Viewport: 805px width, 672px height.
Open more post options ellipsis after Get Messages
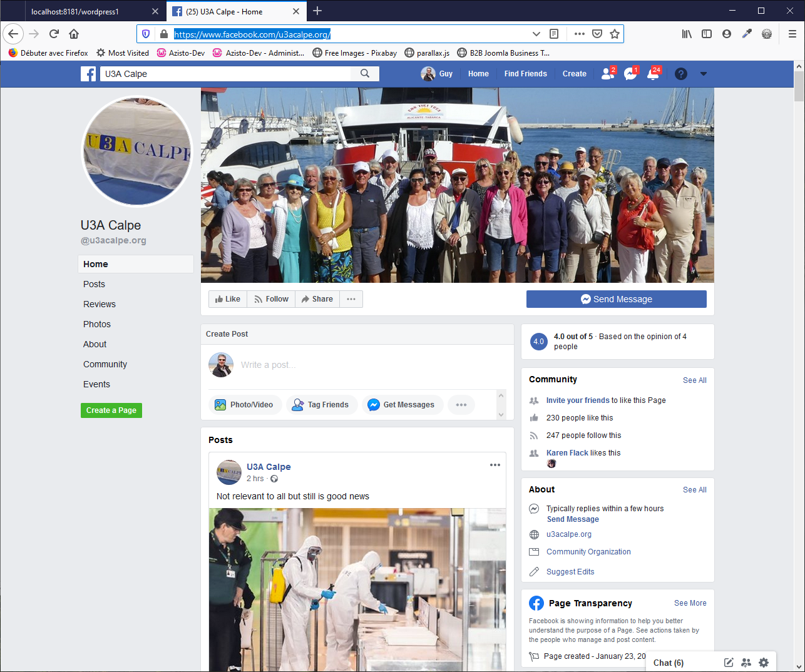[x=461, y=405]
